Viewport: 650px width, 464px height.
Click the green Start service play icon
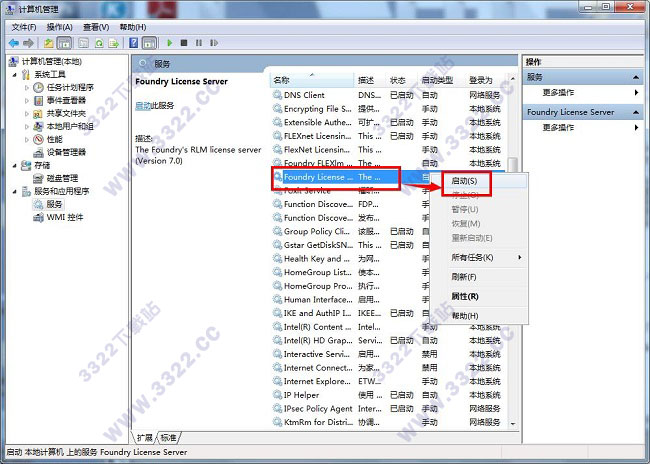[170, 43]
